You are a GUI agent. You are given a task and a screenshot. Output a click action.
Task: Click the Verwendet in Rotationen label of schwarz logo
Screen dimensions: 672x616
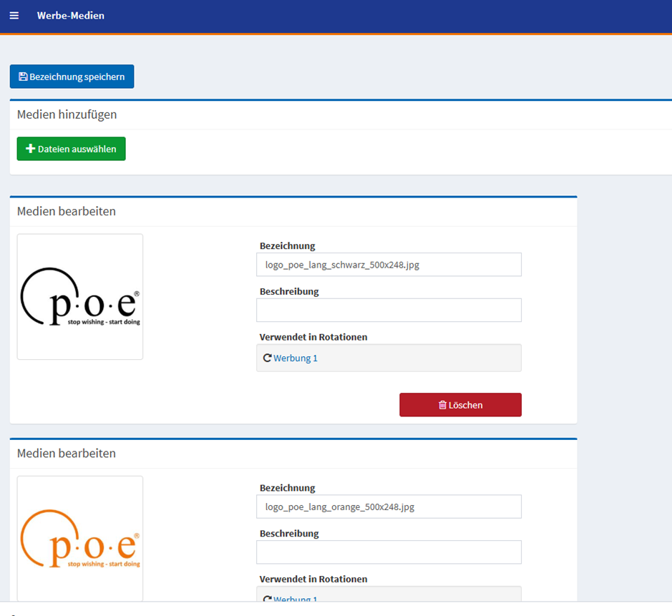tap(313, 337)
